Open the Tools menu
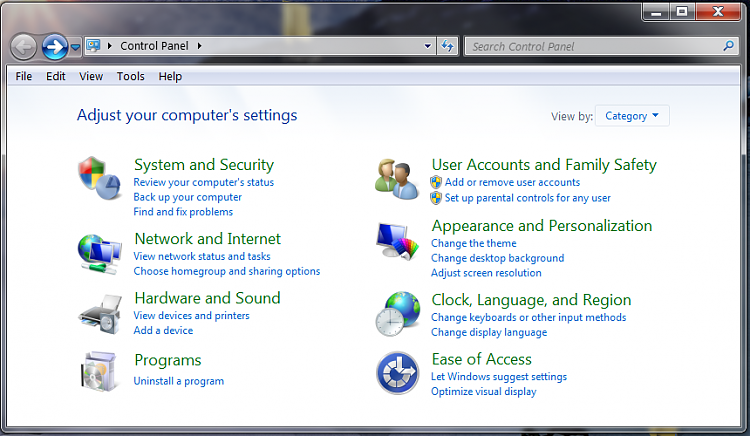The height and width of the screenshot is (436, 750). 131,76
